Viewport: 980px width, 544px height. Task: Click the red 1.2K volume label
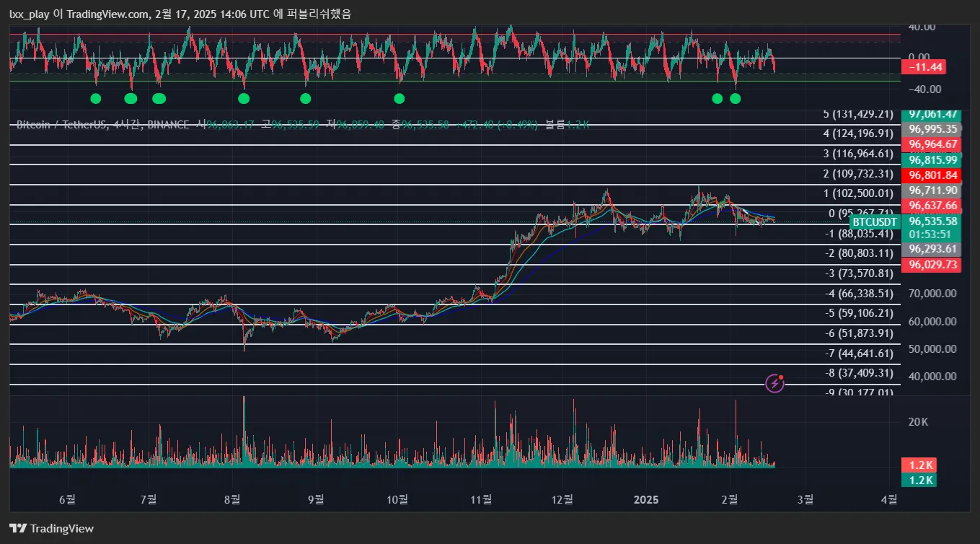[919, 466]
